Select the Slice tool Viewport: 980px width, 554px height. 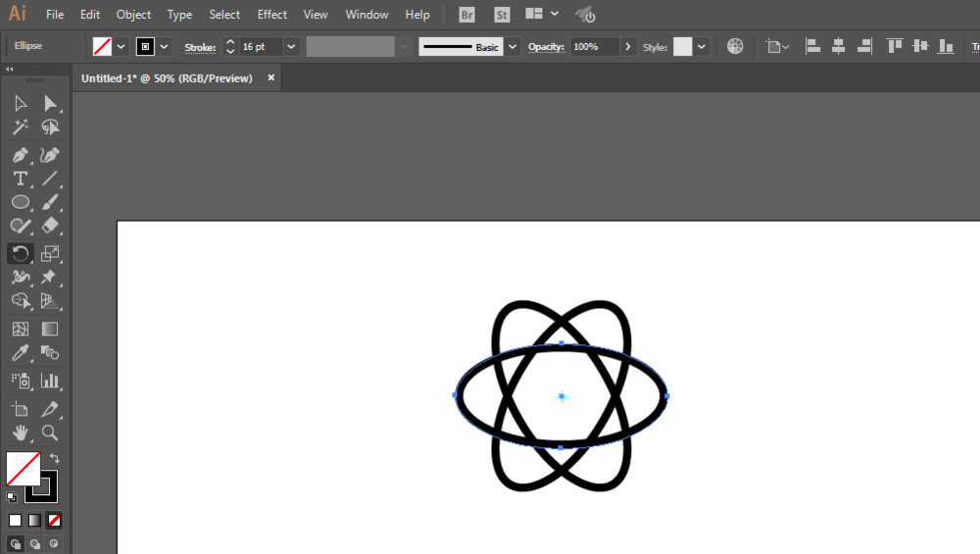(x=50, y=409)
